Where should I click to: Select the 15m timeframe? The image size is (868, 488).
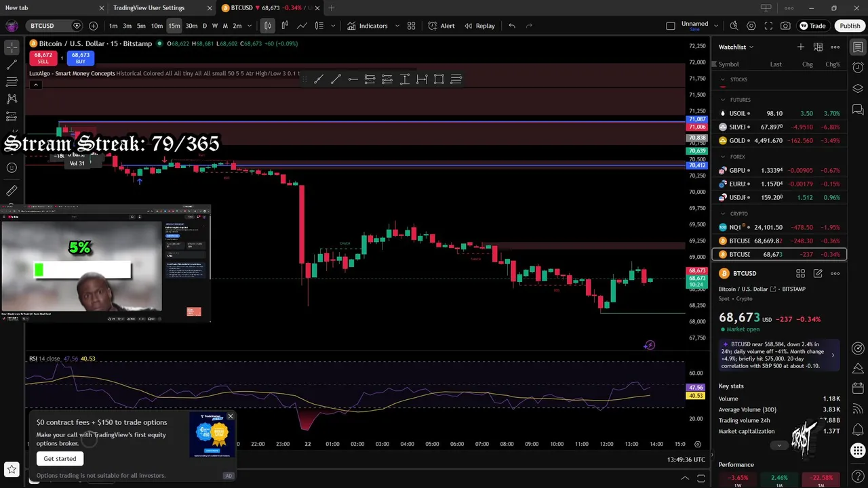[x=174, y=26]
